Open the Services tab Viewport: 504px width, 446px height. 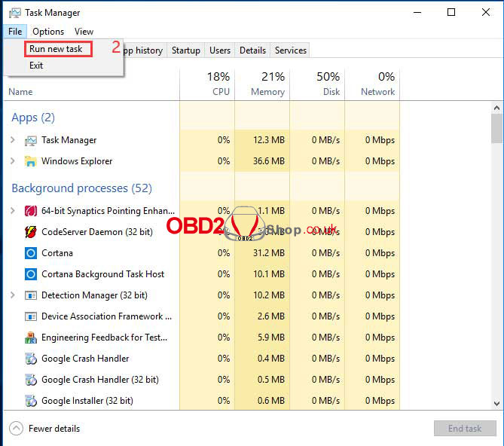[x=290, y=50]
